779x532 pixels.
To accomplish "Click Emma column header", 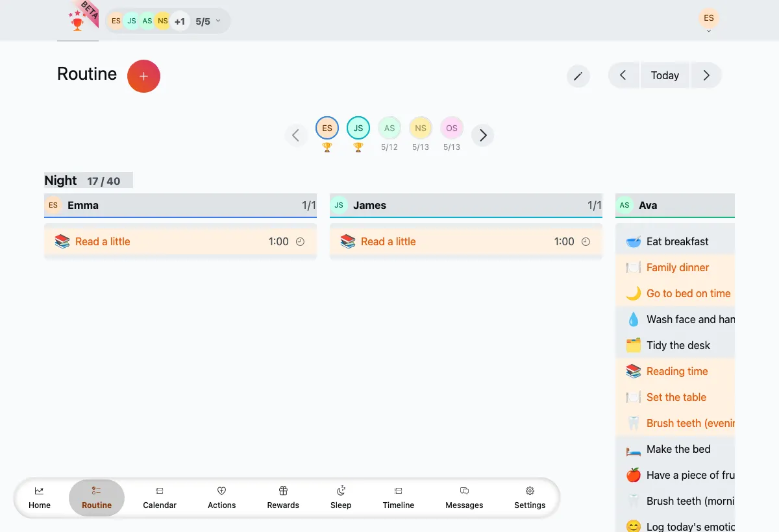I will coord(180,205).
